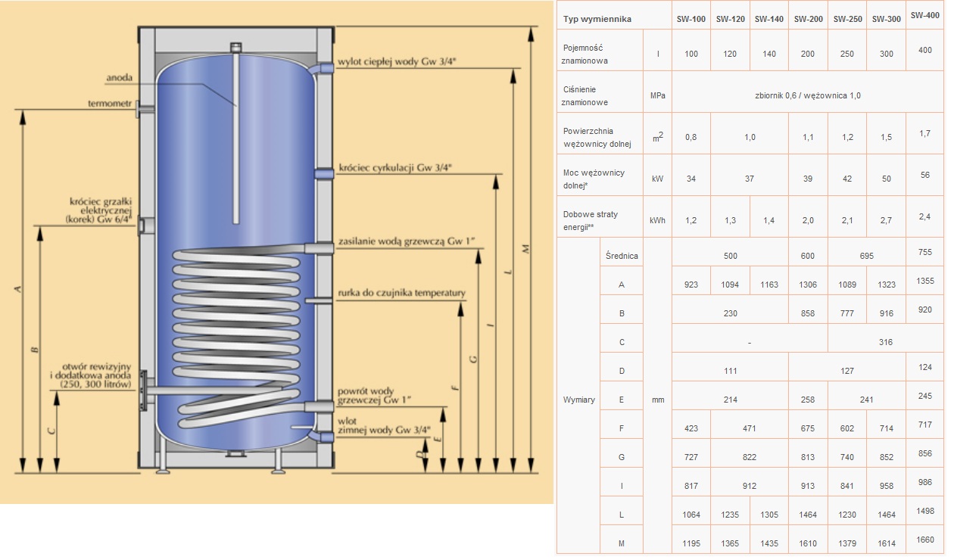This screenshot has width=954, height=560.
Task: Click 'otwór rewizyjny i dodatkowa anoda' label
Action: pos(92,375)
